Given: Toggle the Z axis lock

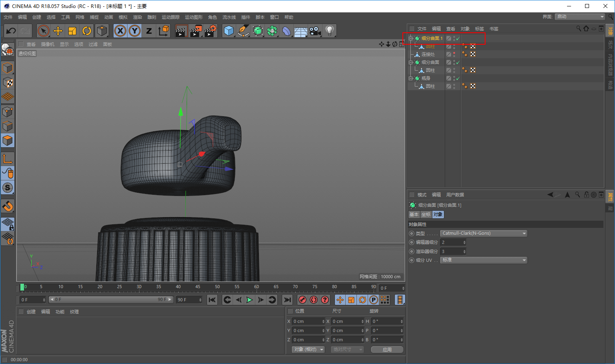Looking at the screenshot, I should coord(149,31).
